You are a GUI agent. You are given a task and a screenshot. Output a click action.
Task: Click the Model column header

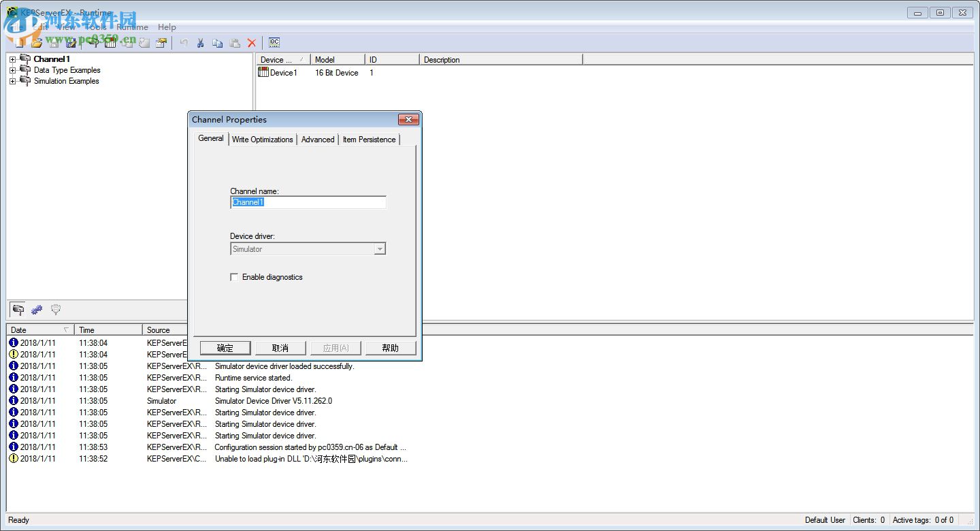(338, 60)
